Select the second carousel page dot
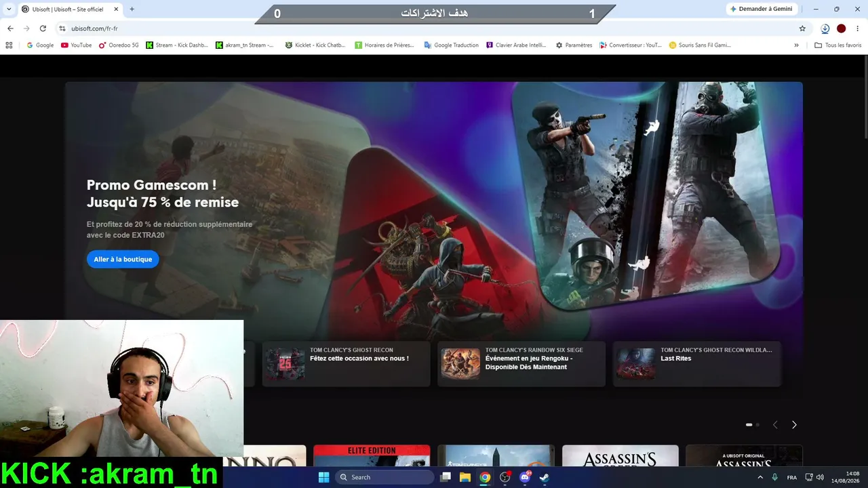 coord(757,425)
